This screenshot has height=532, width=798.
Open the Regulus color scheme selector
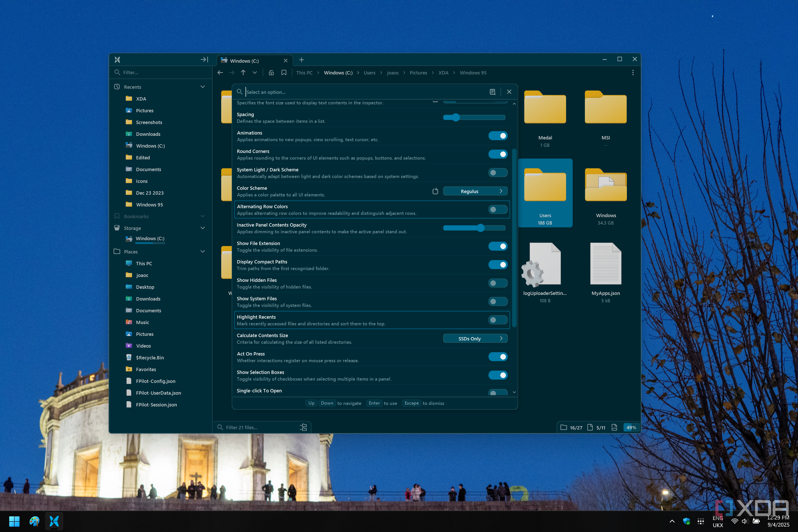[x=475, y=191]
